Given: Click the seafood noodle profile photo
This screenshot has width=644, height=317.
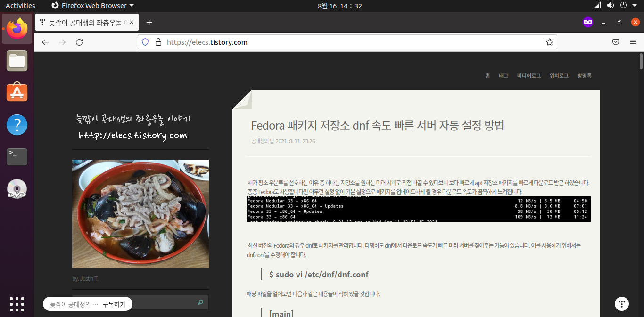Looking at the screenshot, I should [140, 213].
